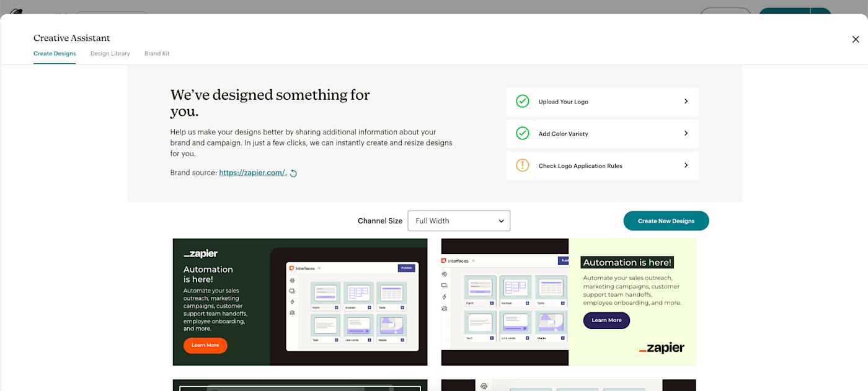This screenshot has width=868, height=391.
Task: Open the Brand Kit tab
Action: pyautogui.click(x=157, y=54)
